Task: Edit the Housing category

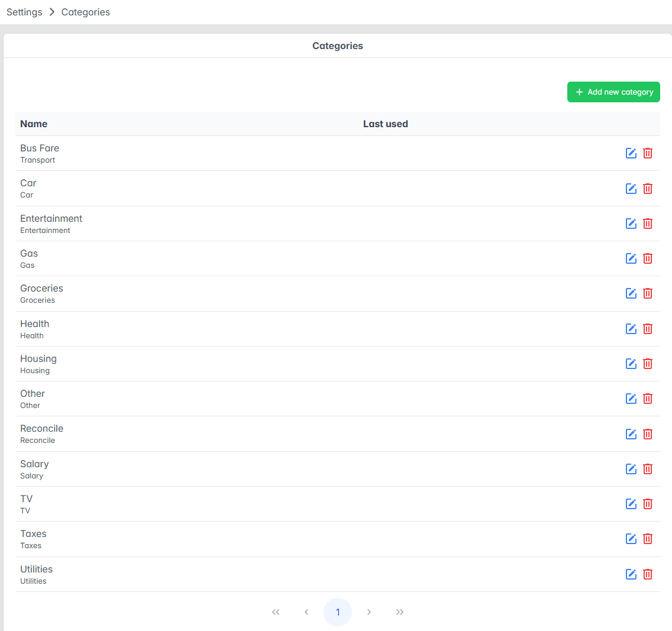Action: [631, 364]
